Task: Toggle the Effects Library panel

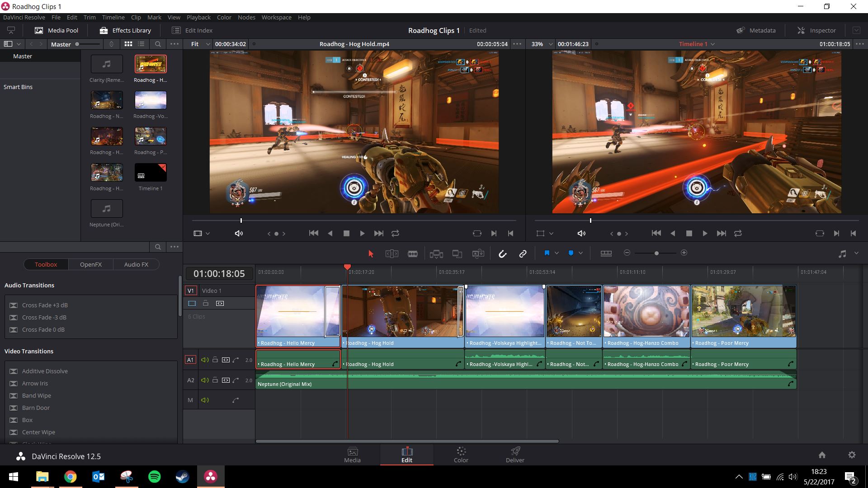Action: click(125, 30)
